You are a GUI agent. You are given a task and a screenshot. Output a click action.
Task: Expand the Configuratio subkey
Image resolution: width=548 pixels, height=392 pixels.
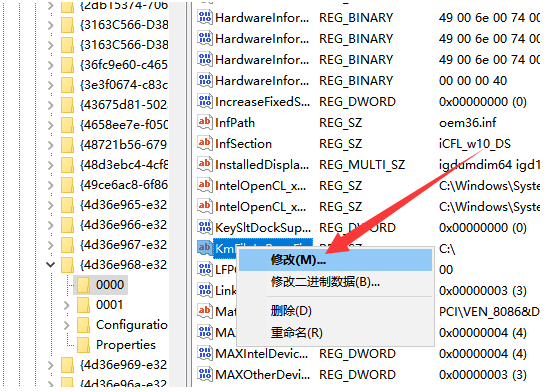tap(66, 325)
